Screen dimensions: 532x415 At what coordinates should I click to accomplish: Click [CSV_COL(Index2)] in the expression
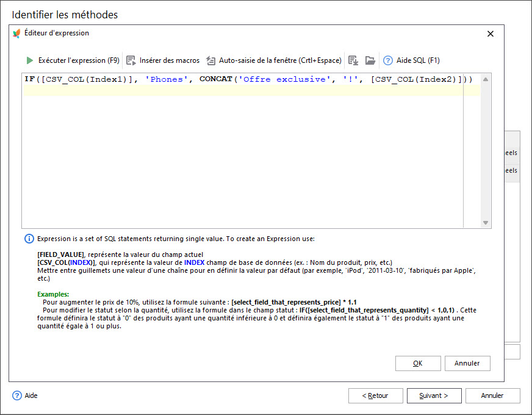pos(416,79)
